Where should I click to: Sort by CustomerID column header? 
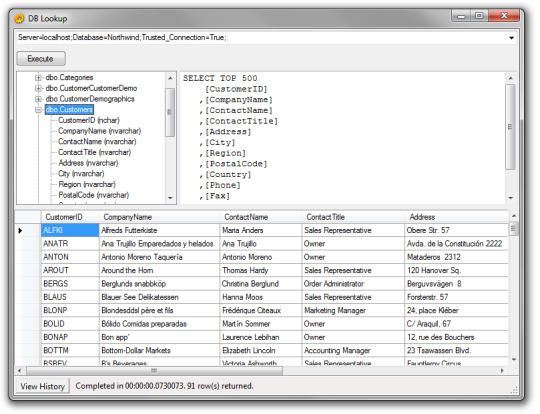[70, 217]
